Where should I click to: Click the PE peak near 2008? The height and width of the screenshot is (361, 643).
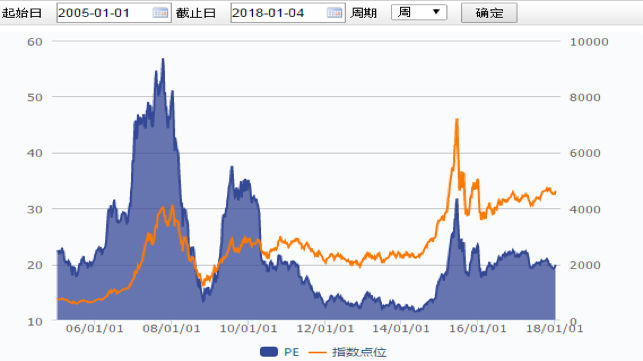[163, 59]
